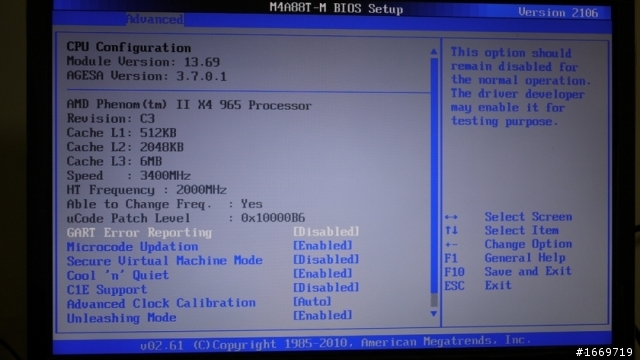The width and height of the screenshot is (640, 360).
Task: Click Module Version: 13.69 line
Action: [x=143, y=62]
